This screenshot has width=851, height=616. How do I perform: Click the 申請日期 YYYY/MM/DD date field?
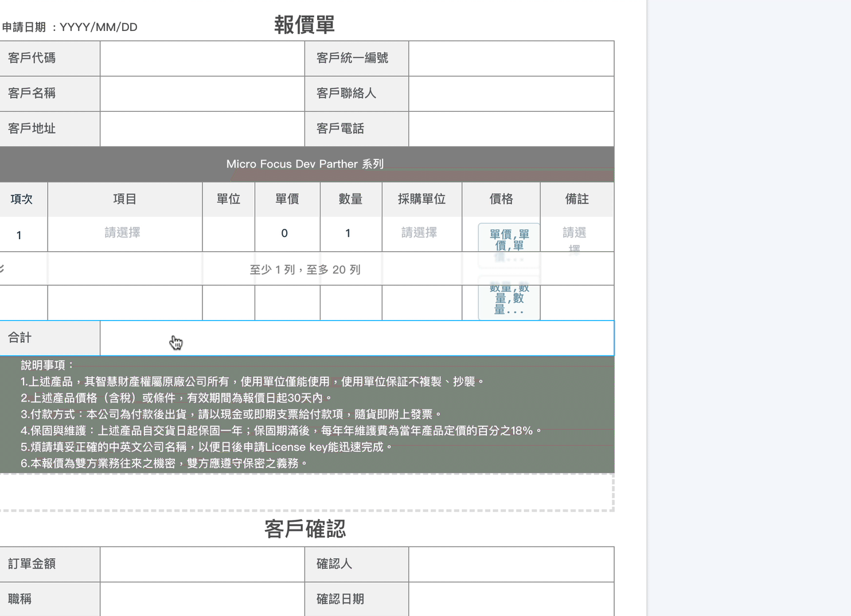coord(99,28)
